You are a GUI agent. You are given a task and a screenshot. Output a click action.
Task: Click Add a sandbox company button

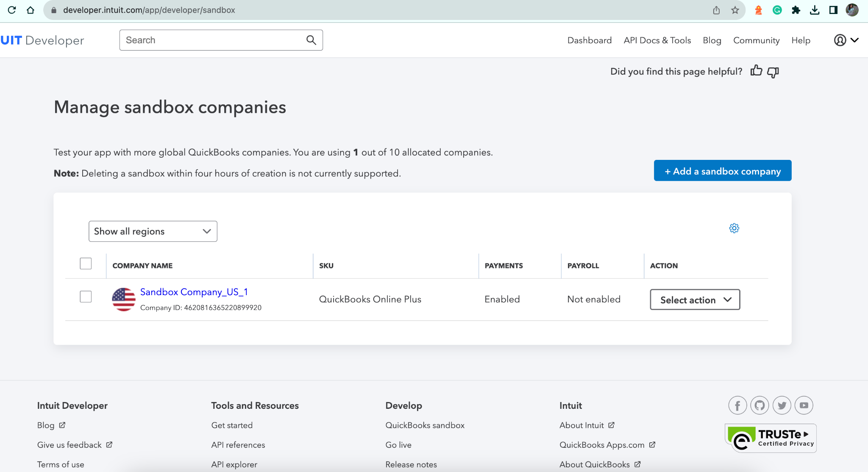click(723, 170)
